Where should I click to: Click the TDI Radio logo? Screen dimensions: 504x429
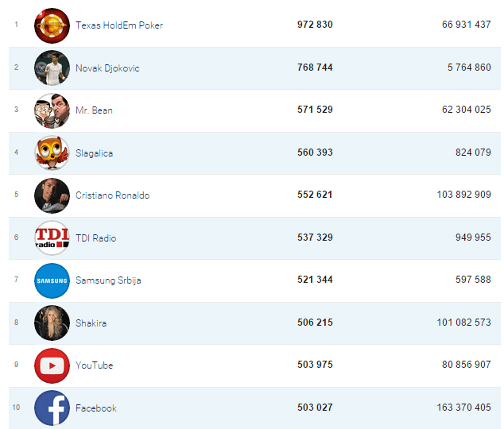click(x=52, y=238)
